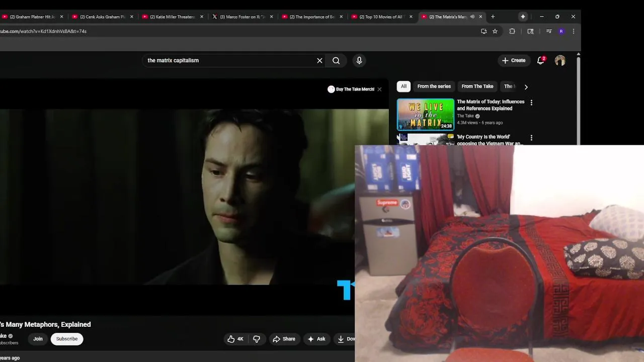Open the tab search icon next to extensions
Viewport: 644px width, 362px height.
530,31
